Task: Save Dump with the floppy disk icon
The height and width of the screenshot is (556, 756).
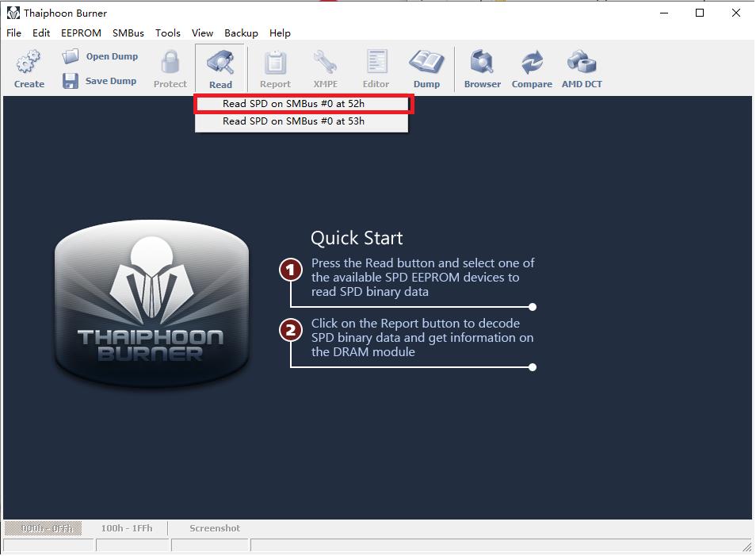Action: click(x=71, y=81)
